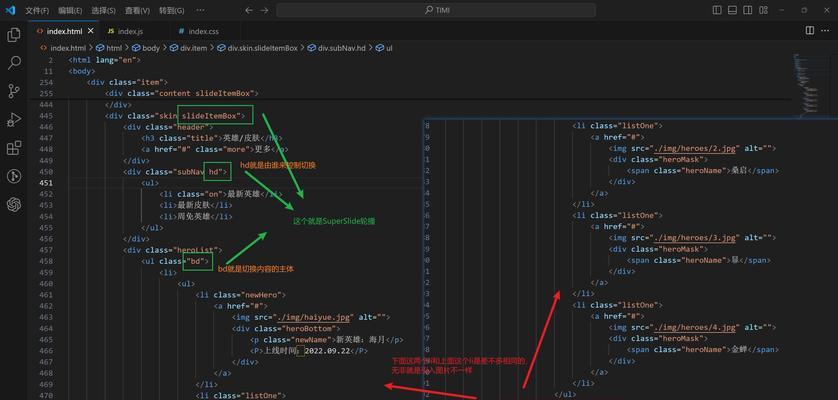838x400 pixels.
Task: Jump to sticky line <body>
Action: point(82,71)
